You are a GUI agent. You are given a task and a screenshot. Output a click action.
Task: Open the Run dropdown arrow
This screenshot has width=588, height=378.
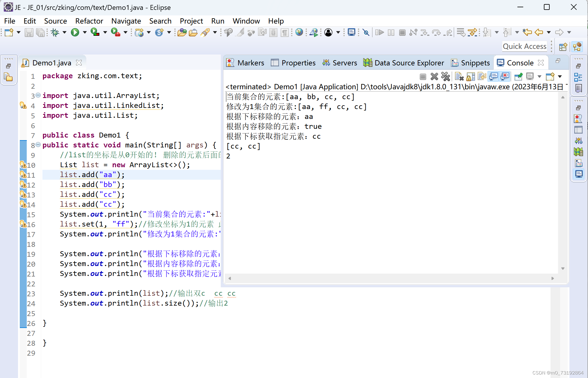point(85,32)
